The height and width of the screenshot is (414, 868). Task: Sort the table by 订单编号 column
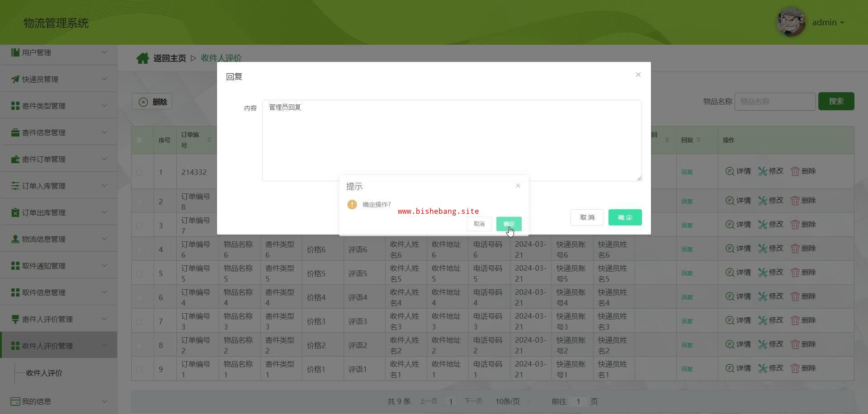tap(209, 140)
